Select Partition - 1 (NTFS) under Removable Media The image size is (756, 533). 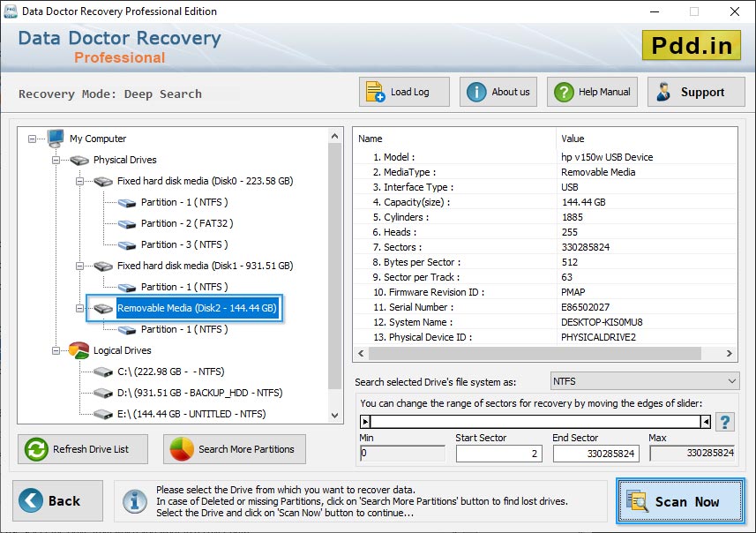184,329
